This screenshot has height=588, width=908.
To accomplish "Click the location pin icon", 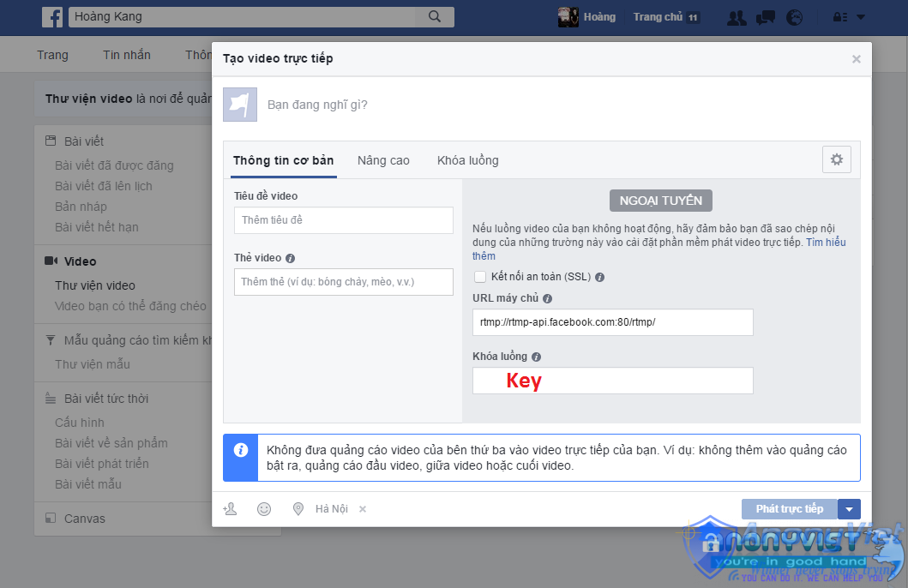I will [x=298, y=508].
